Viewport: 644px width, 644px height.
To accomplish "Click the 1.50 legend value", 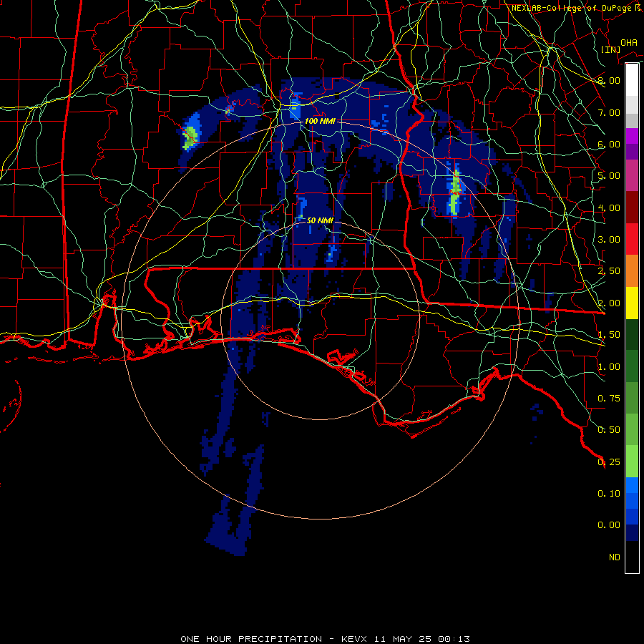I will (609, 335).
